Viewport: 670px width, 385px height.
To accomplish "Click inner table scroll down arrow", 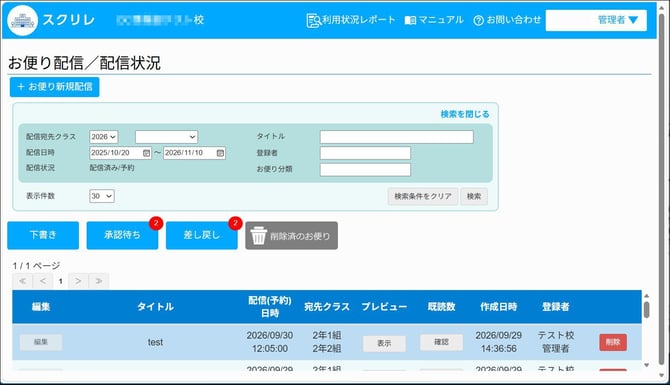I will pos(646,365).
